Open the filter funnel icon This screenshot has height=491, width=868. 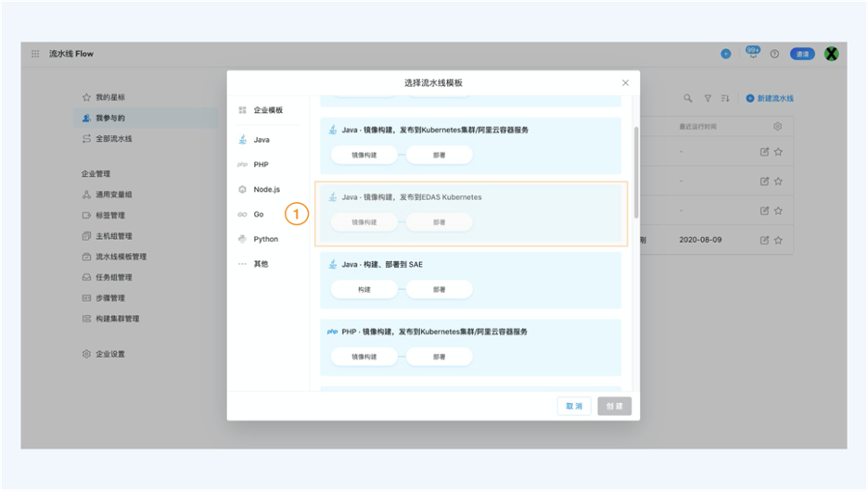pyautogui.click(x=708, y=98)
